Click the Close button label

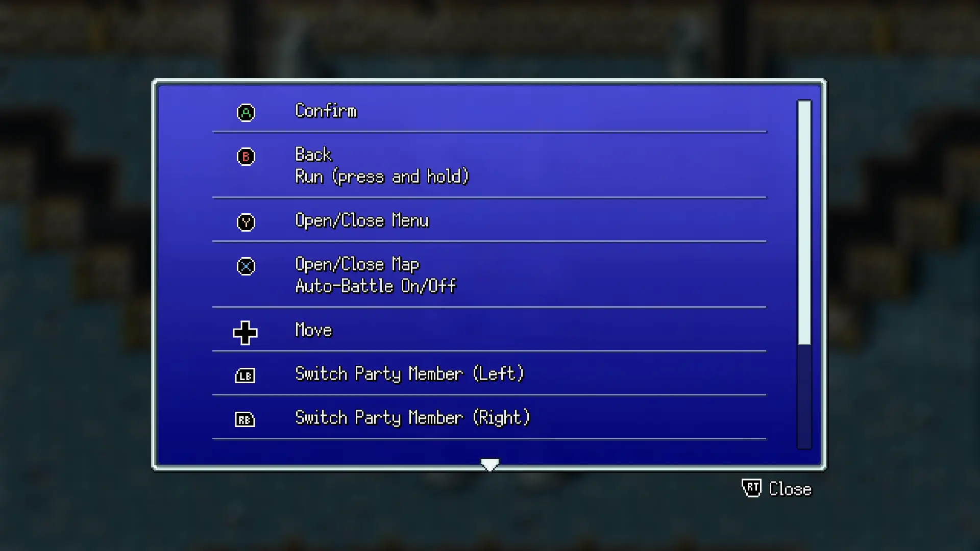(x=790, y=489)
